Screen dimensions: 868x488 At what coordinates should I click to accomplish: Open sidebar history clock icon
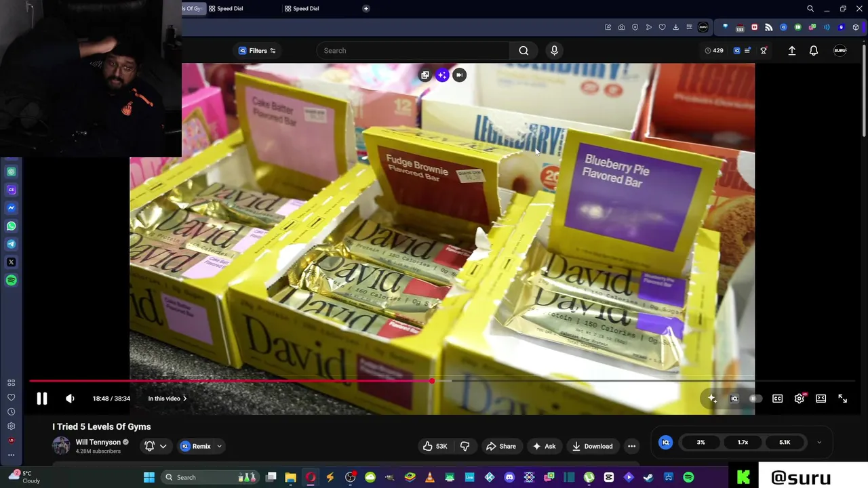tap(11, 412)
